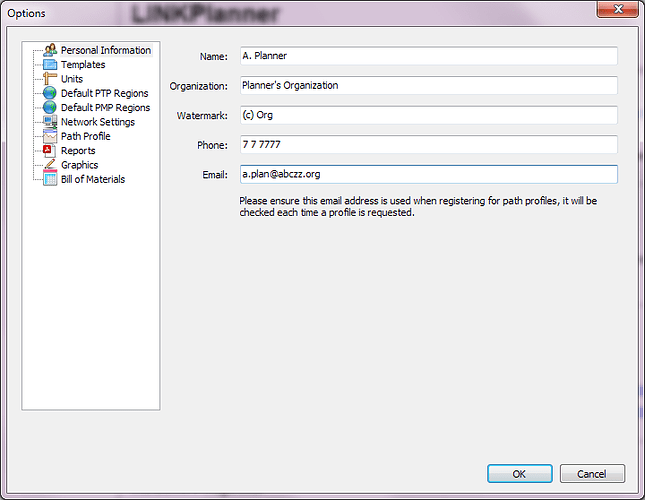Image resolution: width=645 pixels, height=500 pixels.
Task: Click the Graphics pencil icon
Action: 50,164
